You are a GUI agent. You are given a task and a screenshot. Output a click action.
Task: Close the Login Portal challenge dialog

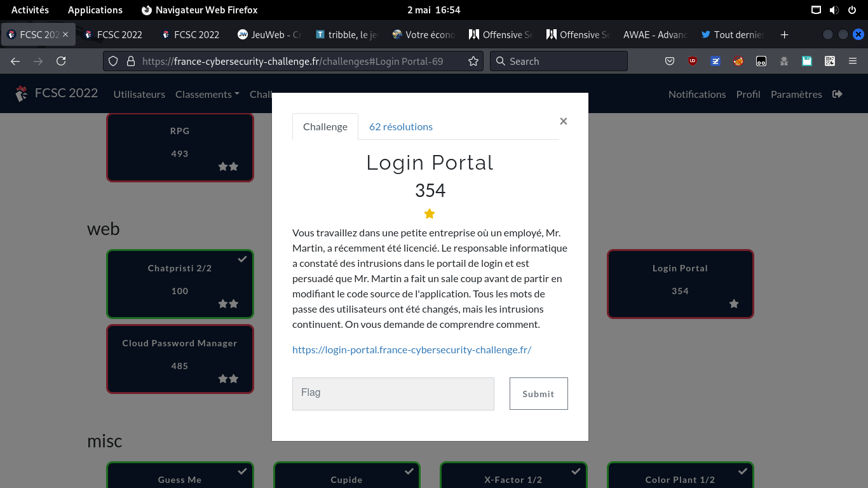coord(563,121)
